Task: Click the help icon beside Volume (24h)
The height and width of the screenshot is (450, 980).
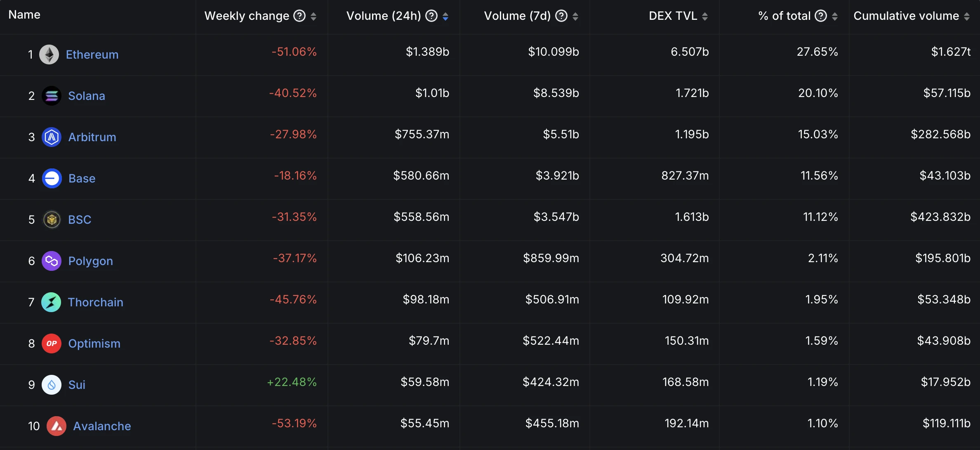Action: point(431,16)
